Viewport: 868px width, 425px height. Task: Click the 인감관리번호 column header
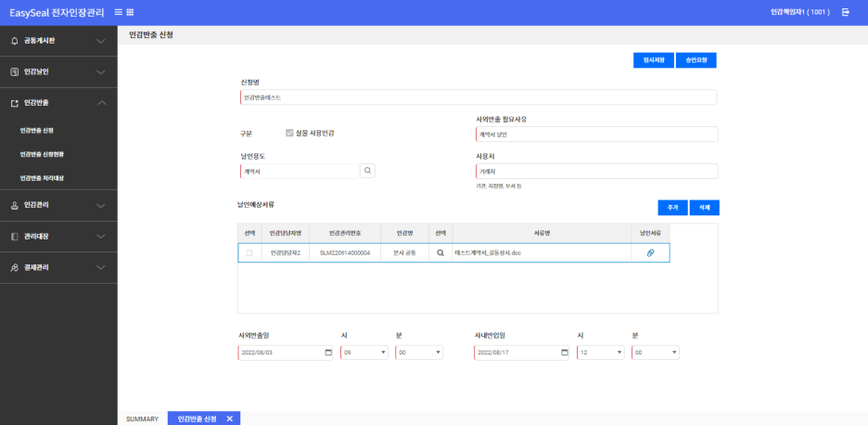tap(345, 233)
